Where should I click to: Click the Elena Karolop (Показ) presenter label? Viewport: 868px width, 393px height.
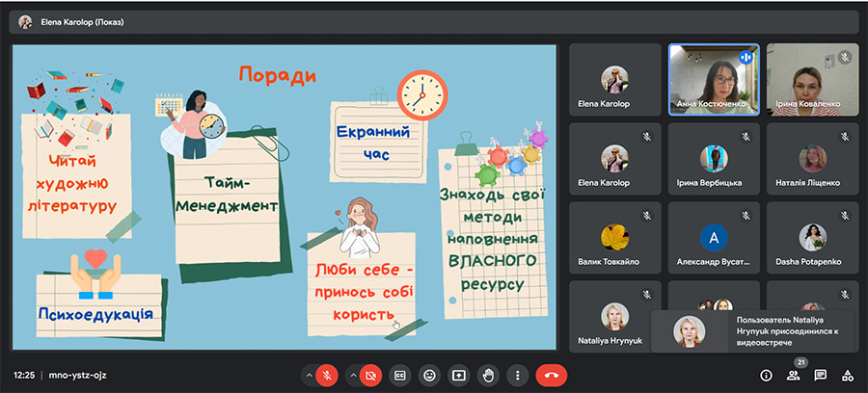pos(82,23)
